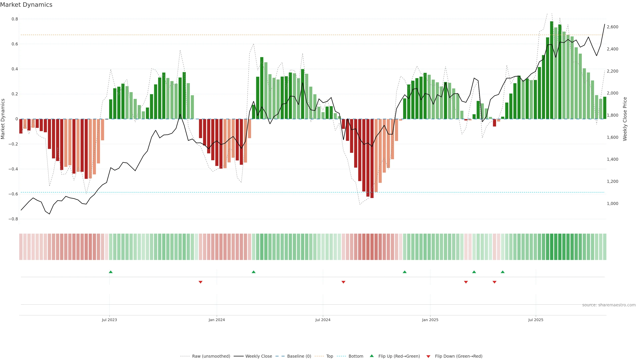Image resolution: width=644 pixels, height=362 pixels.
Task: Click the Jul 2025 x-axis label
Action: click(x=536, y=320)
